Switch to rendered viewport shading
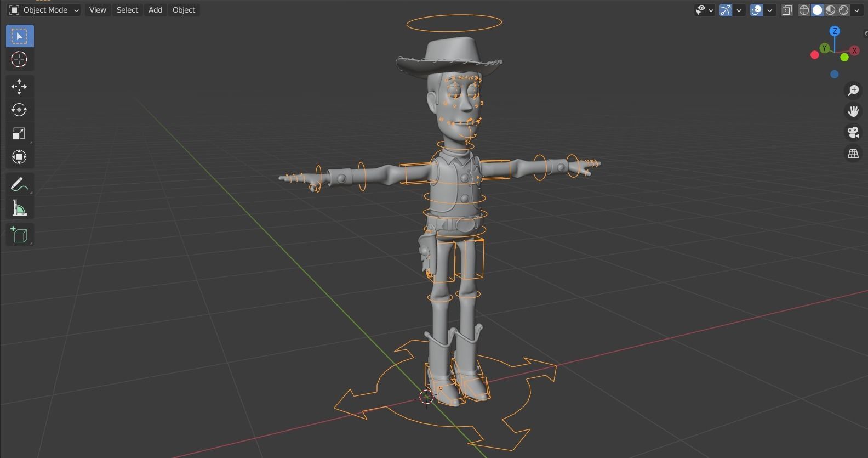This screenshot has height=458, width=868. 844,10
